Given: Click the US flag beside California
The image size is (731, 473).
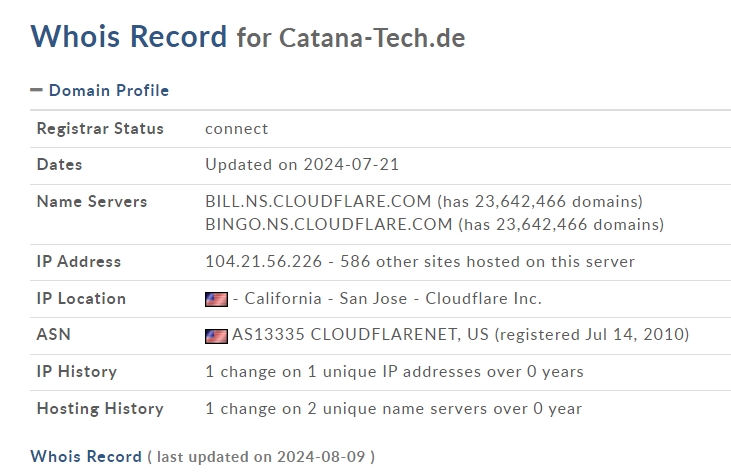Looking at the screenshot, I should (216, 299).
